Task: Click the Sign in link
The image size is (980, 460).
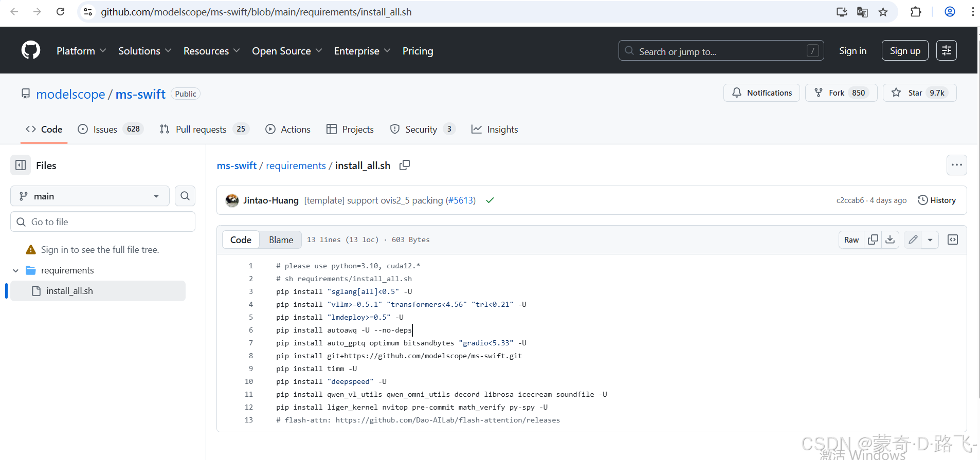Action: 852,50
